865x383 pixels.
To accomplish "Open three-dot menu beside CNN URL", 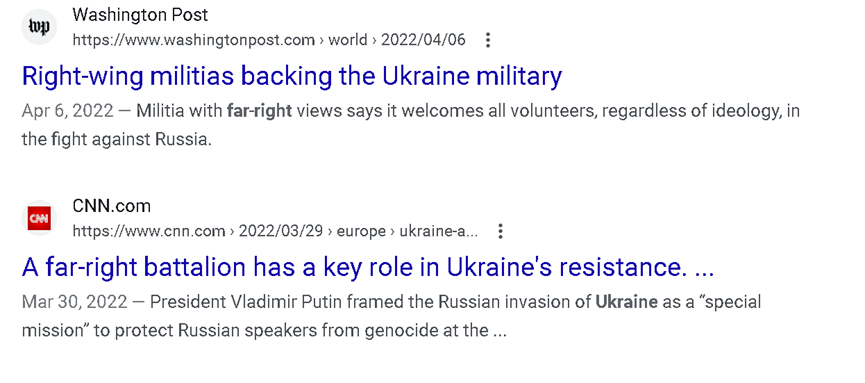I will (500, 231).
